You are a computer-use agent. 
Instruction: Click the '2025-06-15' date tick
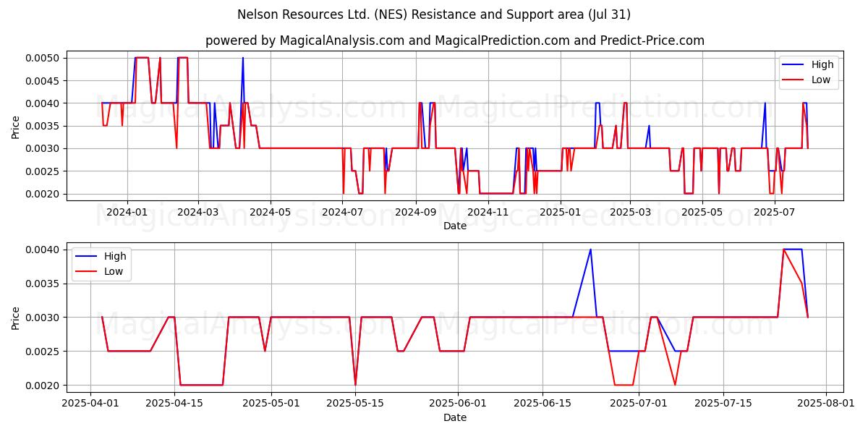coord(542,404)
